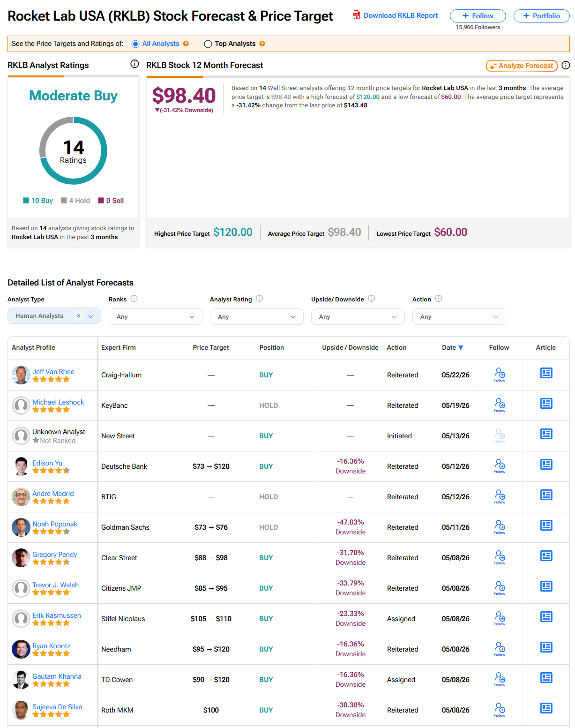575x728 pixels.
Task: Open Jeff Van Rhee analyst profile
Action: tap(53, 371)
